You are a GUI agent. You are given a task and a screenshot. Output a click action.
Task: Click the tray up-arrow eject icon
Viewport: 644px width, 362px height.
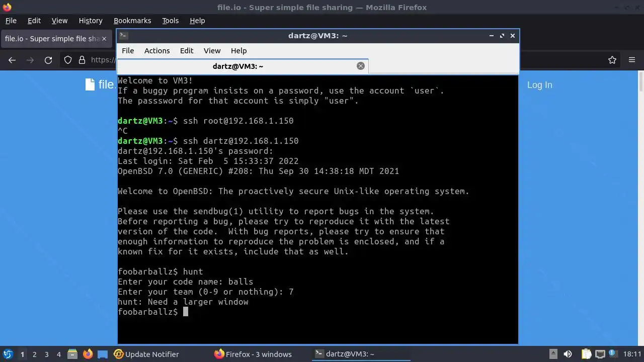553,354
